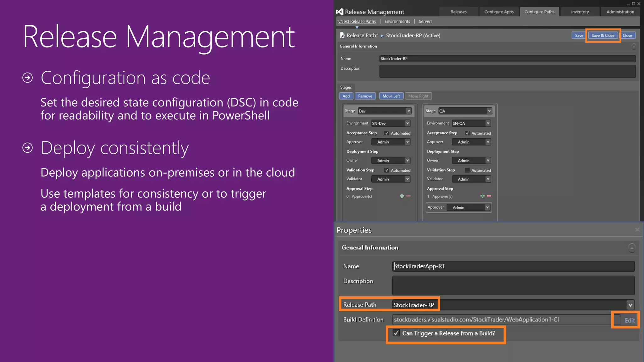Click the Visual Studio logo in Release Management header
Screen dimensions: 644x362
(x=340, y=12)
